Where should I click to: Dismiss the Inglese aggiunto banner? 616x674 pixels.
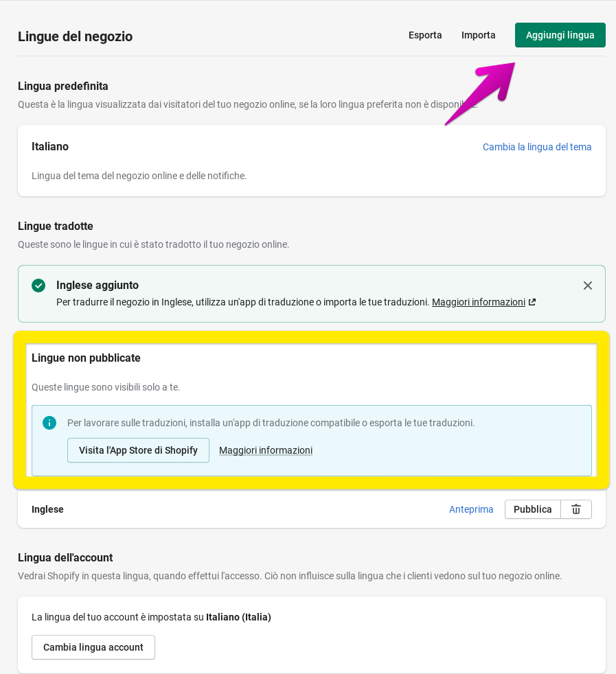pyautogui.click(x=587, y=286)
